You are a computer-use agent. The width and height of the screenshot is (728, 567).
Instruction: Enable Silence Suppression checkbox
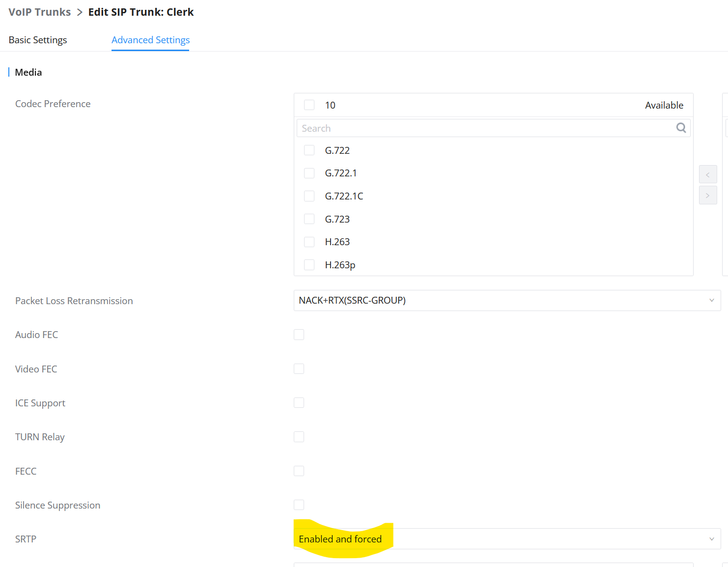point(299,505)
